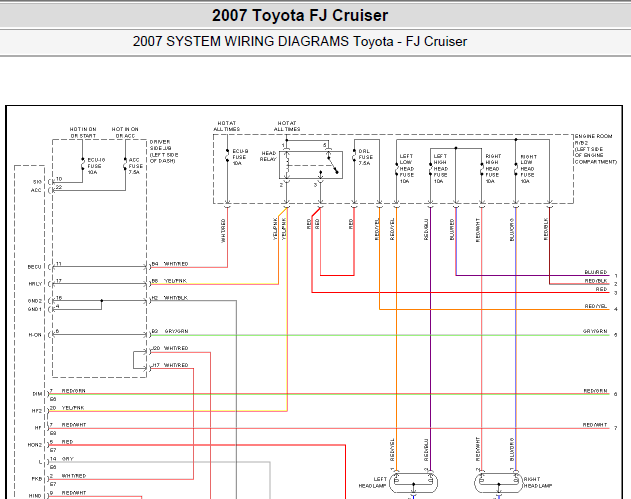The width and height of the screenshot is (631, 499).
Task: Click the LEFT LOW HEAD fuse symbol
Action: pos(397,169)
